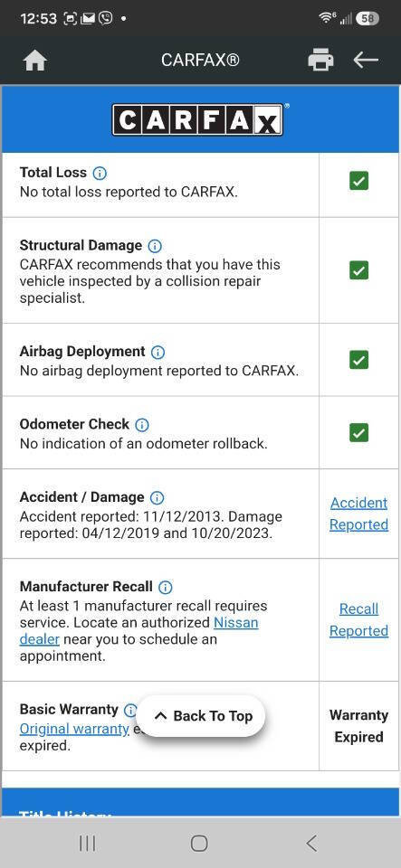This screenshot has height=868, width=401.
Task: Open Manufacturer Recall info icon
Action: click(x=165, y=587)
